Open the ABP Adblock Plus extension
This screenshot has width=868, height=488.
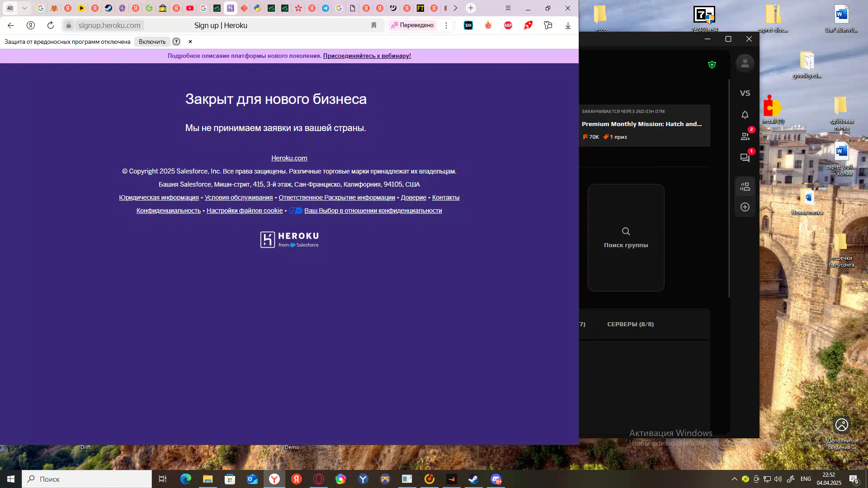point(508,25)
